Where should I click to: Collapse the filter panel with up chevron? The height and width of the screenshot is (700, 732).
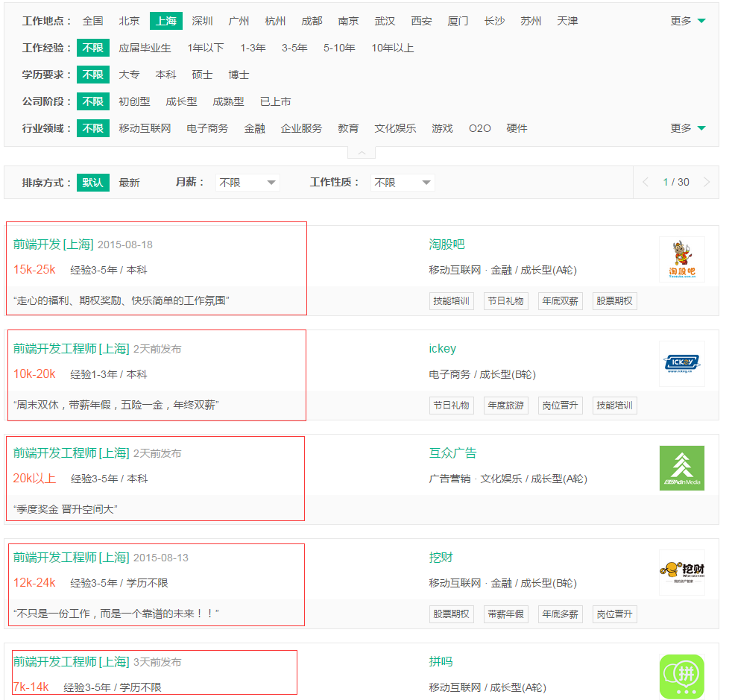point(362,153)
